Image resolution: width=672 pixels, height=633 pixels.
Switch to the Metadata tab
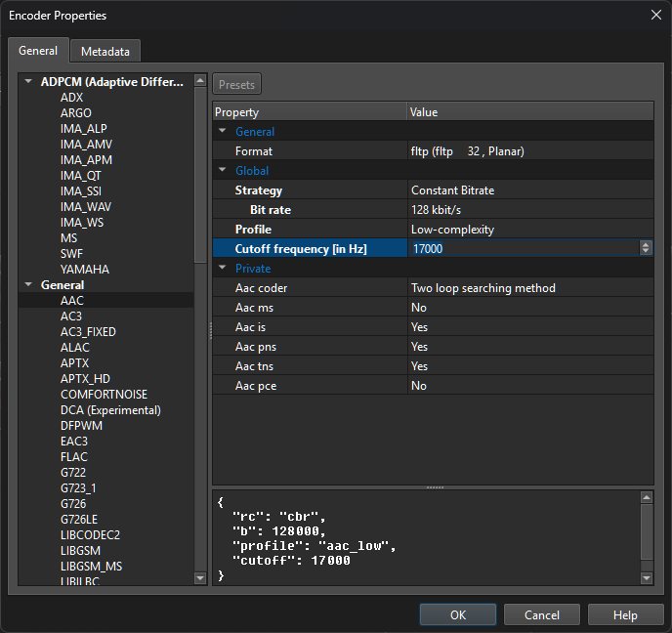tap(105, 52)
